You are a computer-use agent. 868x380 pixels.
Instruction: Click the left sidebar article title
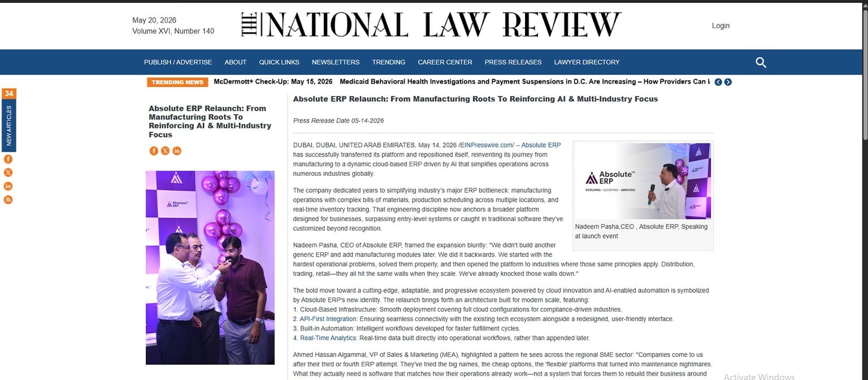pos(210,121)
